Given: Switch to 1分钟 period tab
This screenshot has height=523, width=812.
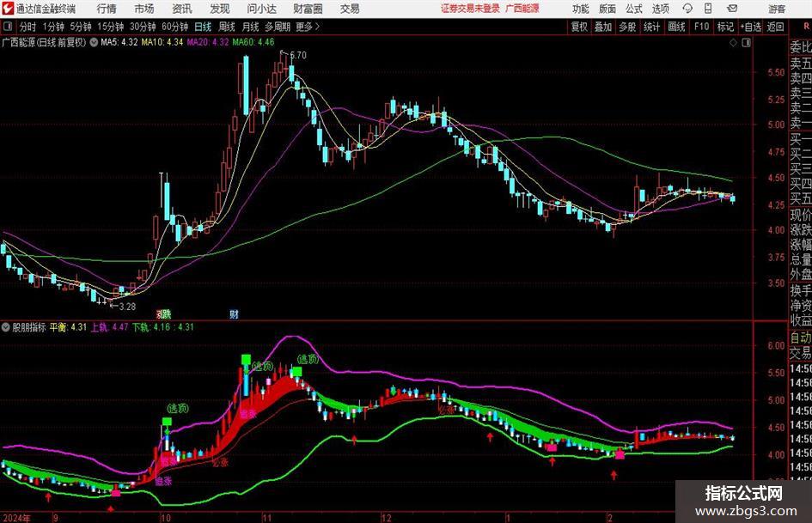Looking at the screenshot, I should tap(52, 27).
